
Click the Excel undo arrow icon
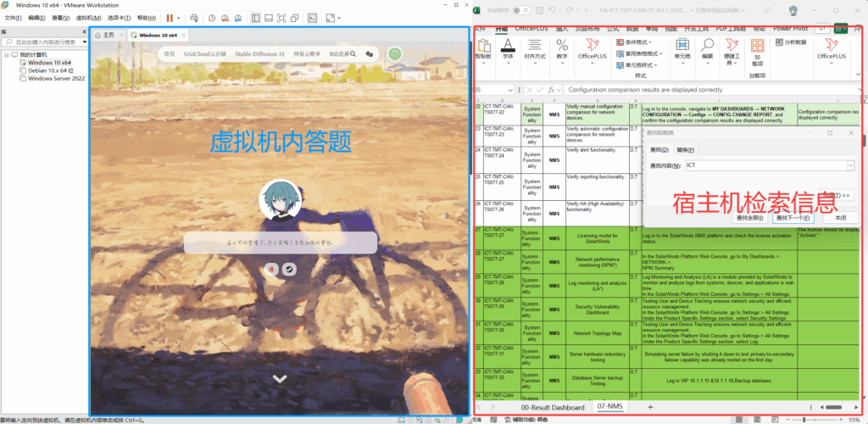tap(553, 10)
